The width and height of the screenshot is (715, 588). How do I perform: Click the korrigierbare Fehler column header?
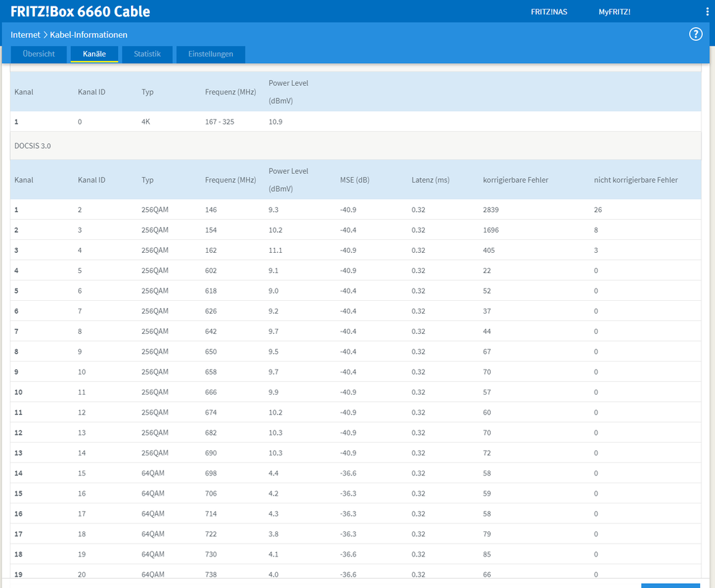coord(515,180)
